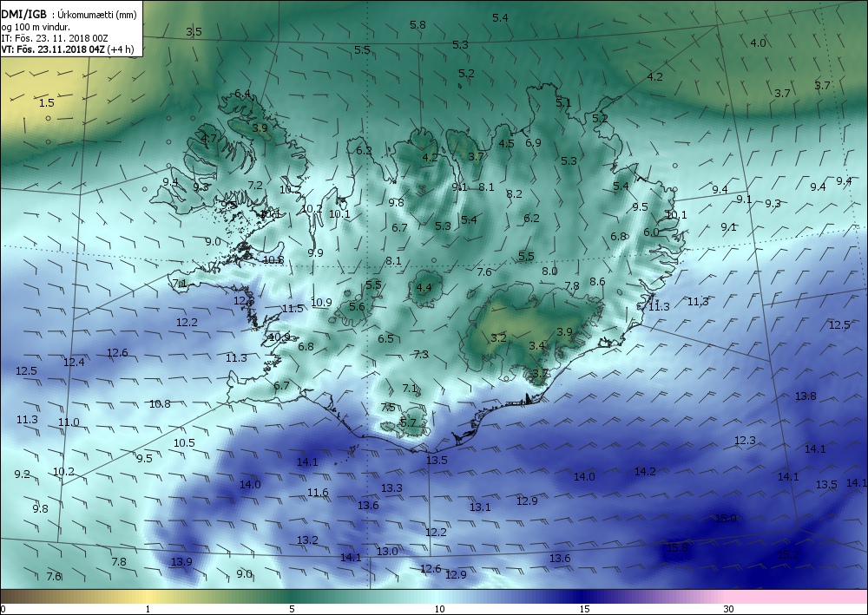Click the 5.7 value near the south coast
Image resolution: width=868 pixels, height=615 pixels.
point(408,423)
